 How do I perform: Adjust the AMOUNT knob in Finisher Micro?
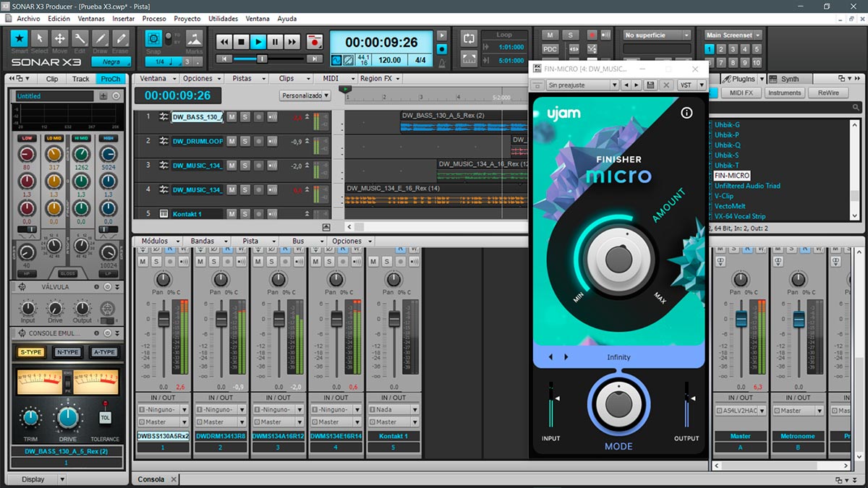[618, 258]
